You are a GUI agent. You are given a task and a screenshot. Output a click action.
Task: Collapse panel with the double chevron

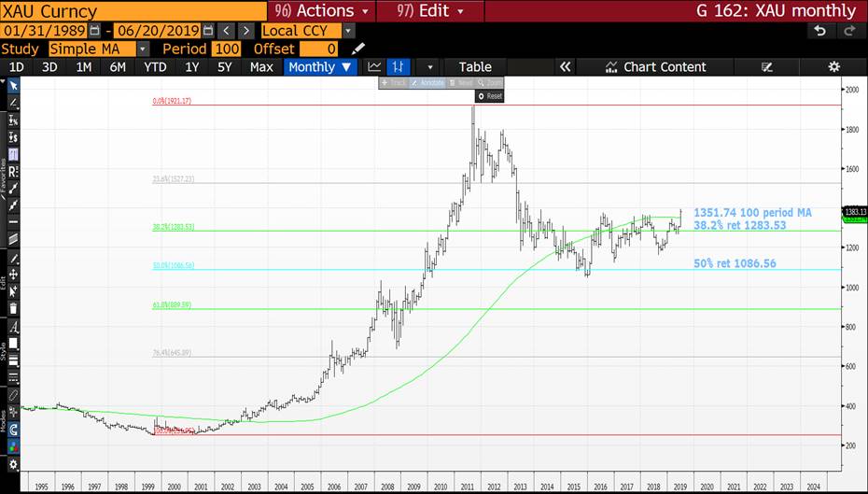tap(565, 67)
